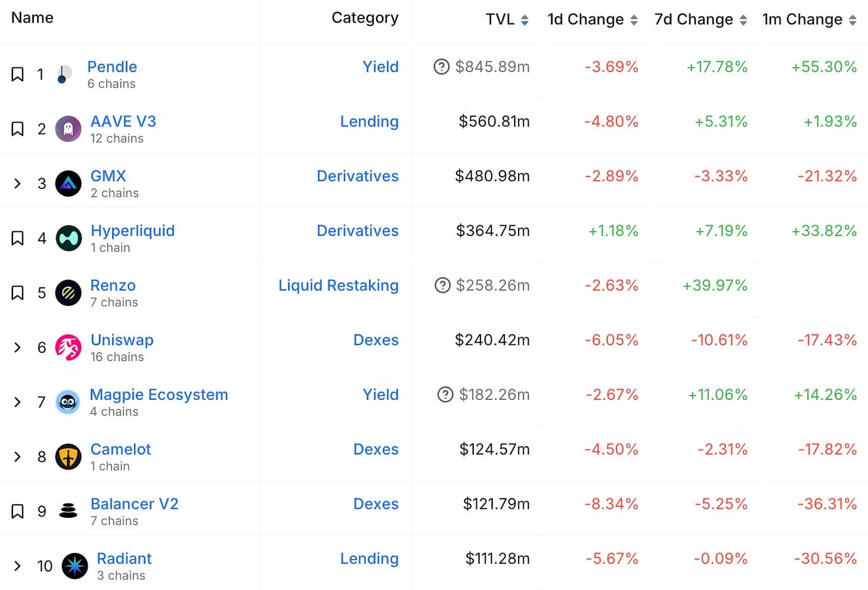Expand the Uniswap sub-protocols row
Image resolution: width=868 pixels, height=590 pixels.
coord(17,347)
